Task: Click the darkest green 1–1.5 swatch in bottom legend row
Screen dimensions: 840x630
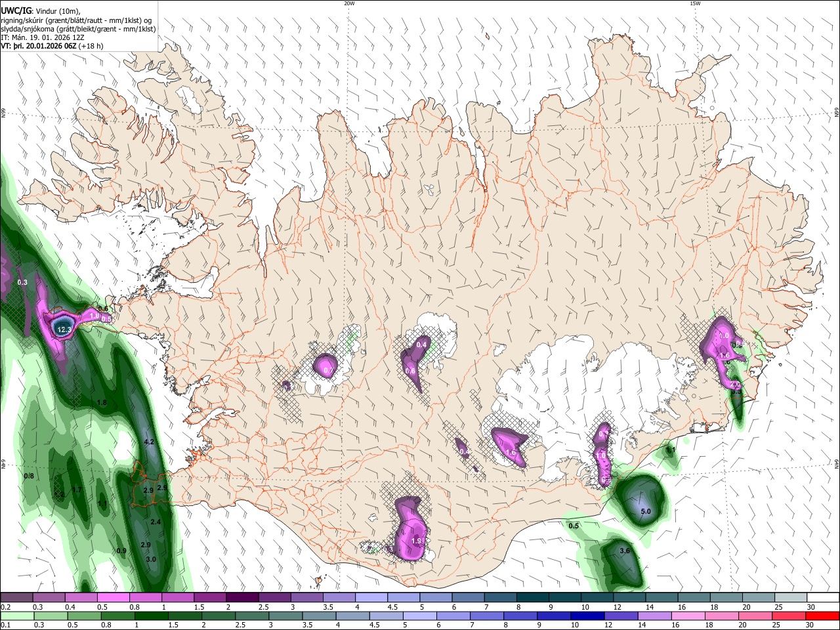Action: pyautogui.click(x=151, y=616)
